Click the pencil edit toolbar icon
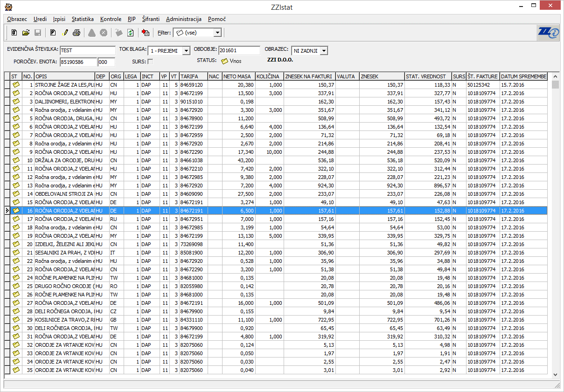The width and height of the screenshot is (564, 392). point(65,33)
